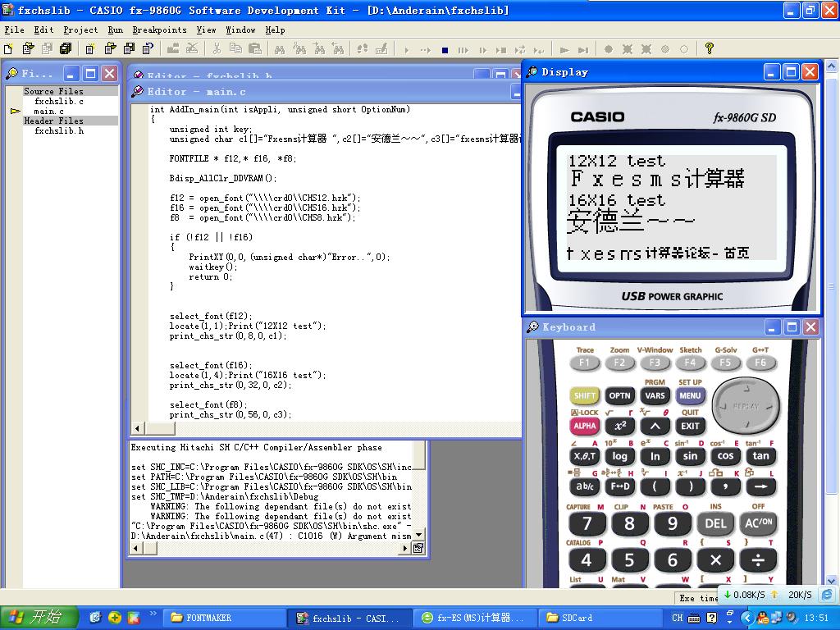840x630 pixels.
Task: Click the output pane bottom-right corner icon
Action: coord(418,548)
